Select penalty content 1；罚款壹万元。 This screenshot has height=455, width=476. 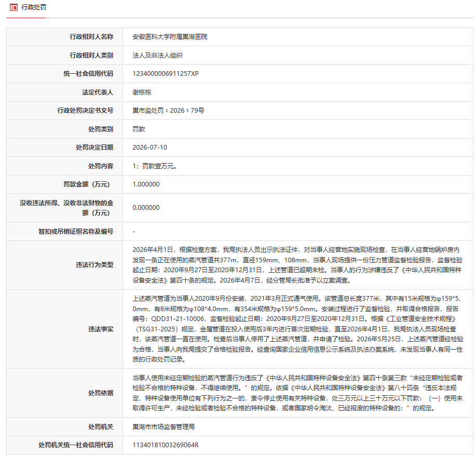(x=155, y=166)
